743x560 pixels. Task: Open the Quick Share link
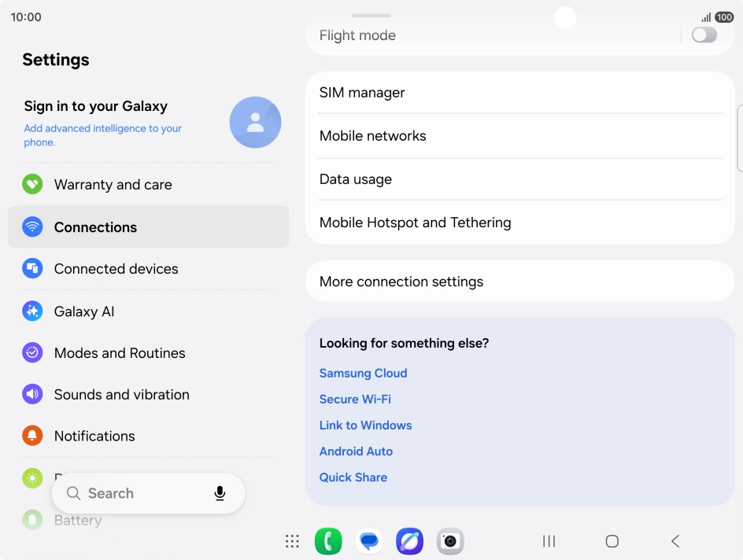click(353, 477)
